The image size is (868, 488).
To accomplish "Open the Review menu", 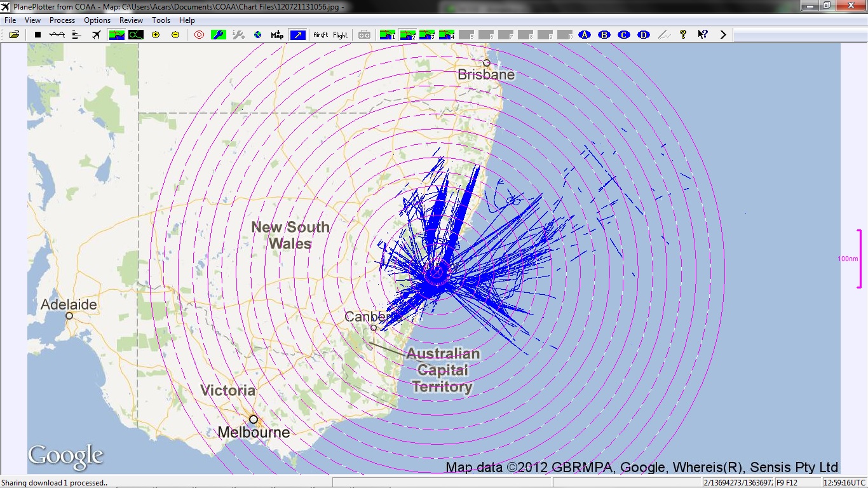I will [x=132, y=20].
